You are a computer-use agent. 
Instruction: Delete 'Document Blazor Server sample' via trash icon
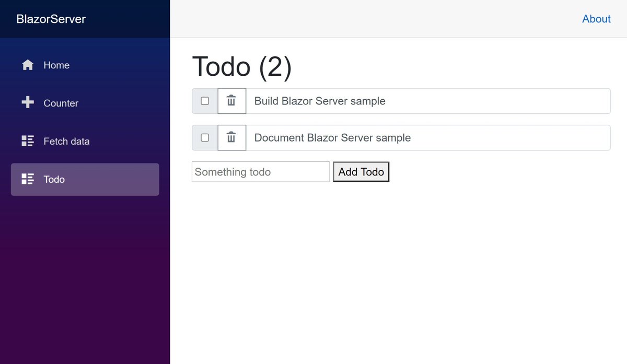231,137
